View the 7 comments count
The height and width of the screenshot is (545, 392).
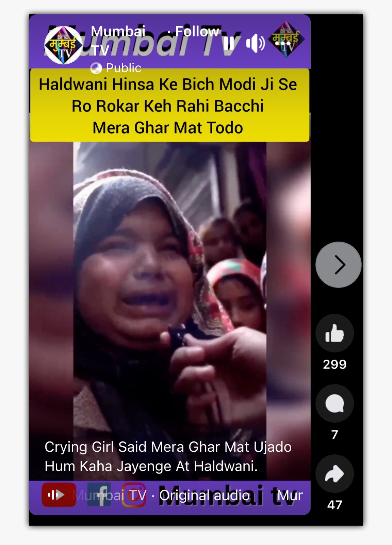(x=334, y=435)
